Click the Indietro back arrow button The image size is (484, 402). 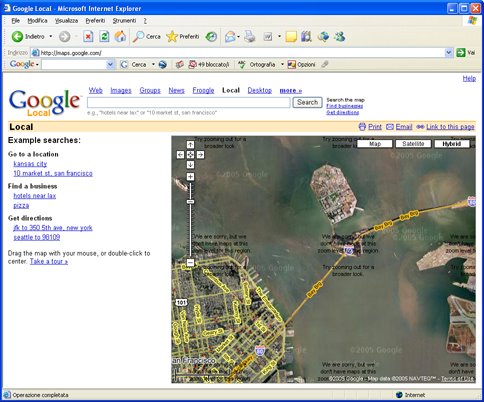(17, 36)
